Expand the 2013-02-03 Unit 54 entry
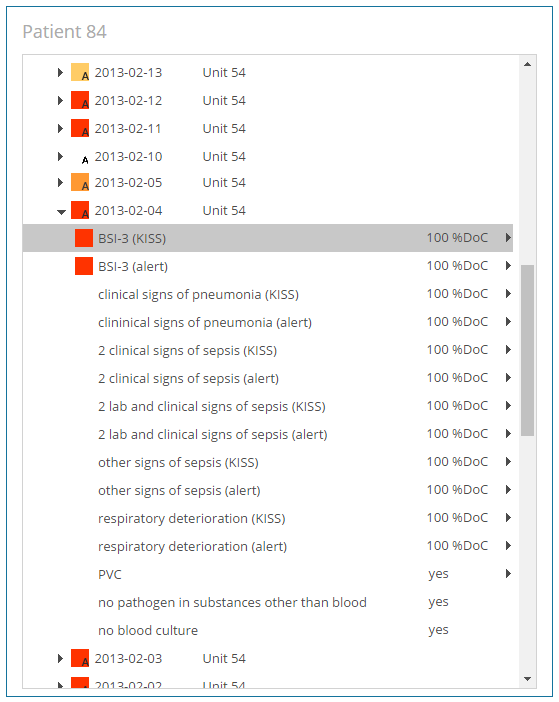The height and width of the screenshot is (702, 559). pyautogui.click(x=60, y=658)
